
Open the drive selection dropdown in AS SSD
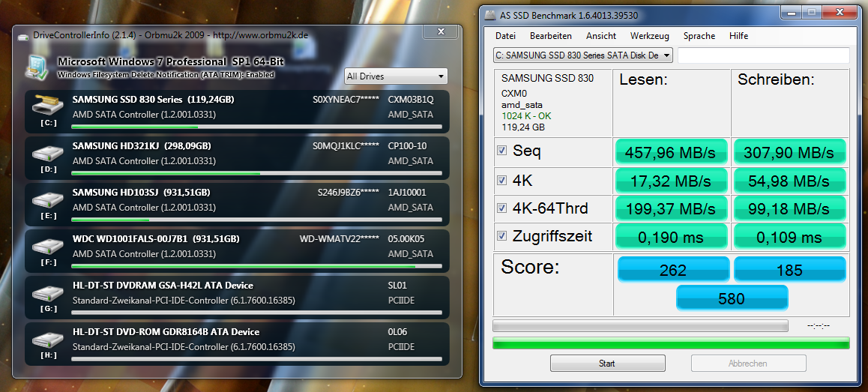582,55
